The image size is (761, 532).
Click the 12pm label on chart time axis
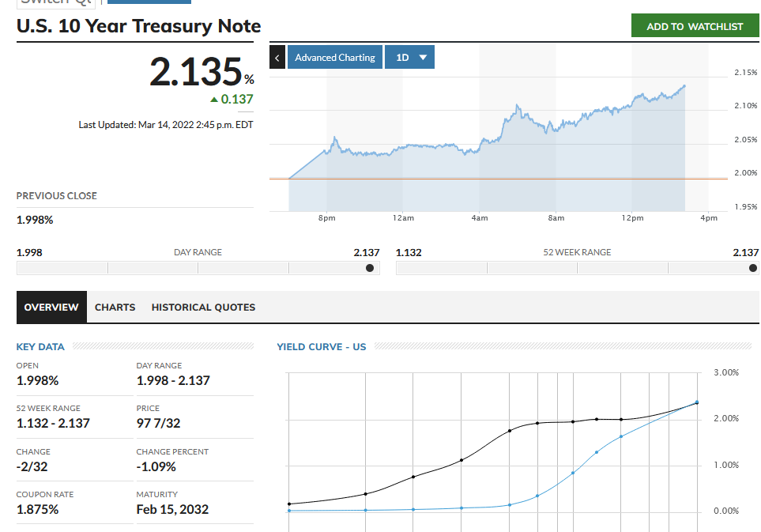pos(632,218)
